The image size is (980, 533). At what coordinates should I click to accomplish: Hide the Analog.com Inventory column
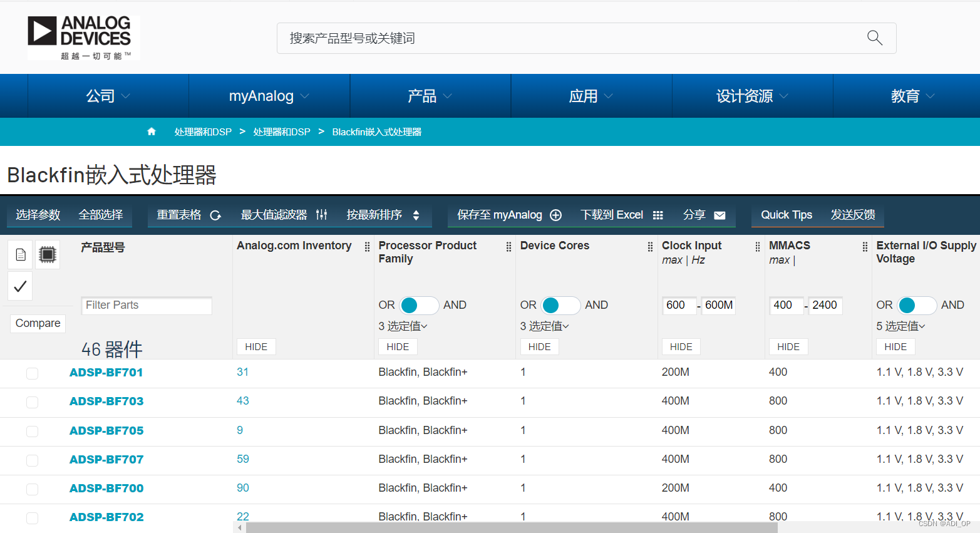(x=256, y=347)
